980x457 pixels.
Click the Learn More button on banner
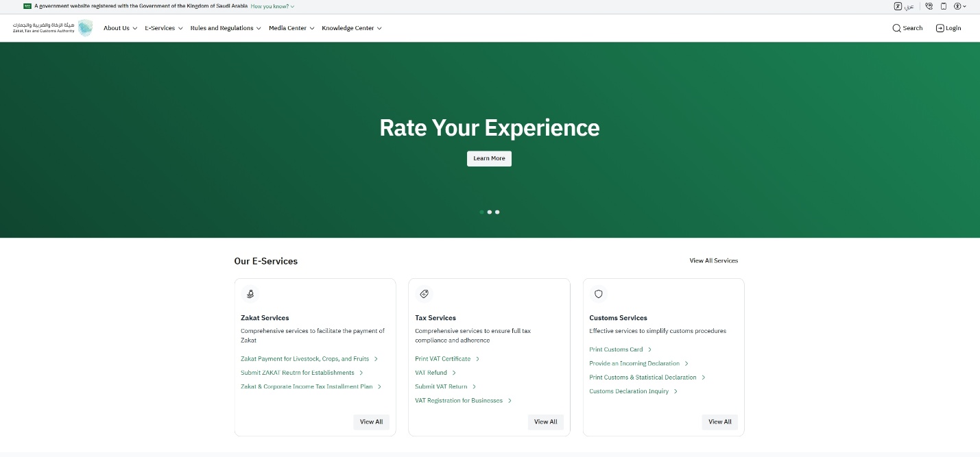[489, 158]
